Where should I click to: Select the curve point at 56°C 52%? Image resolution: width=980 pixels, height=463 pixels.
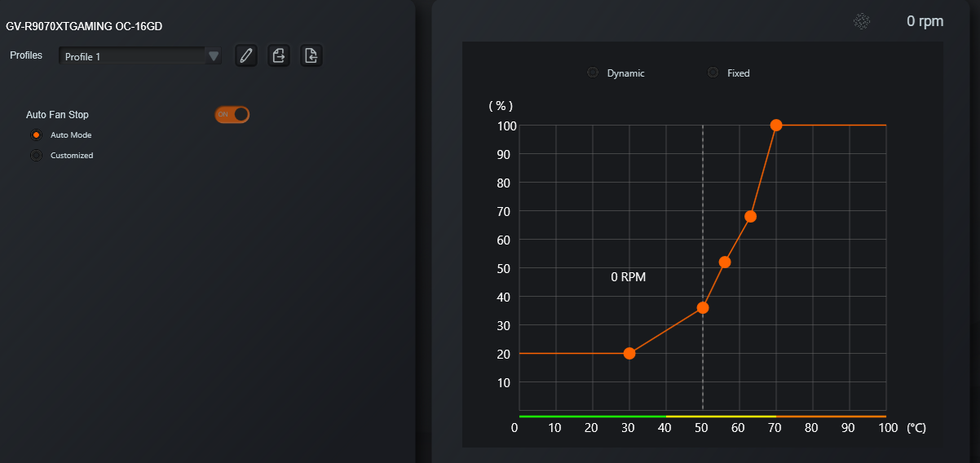click(725, 262)
